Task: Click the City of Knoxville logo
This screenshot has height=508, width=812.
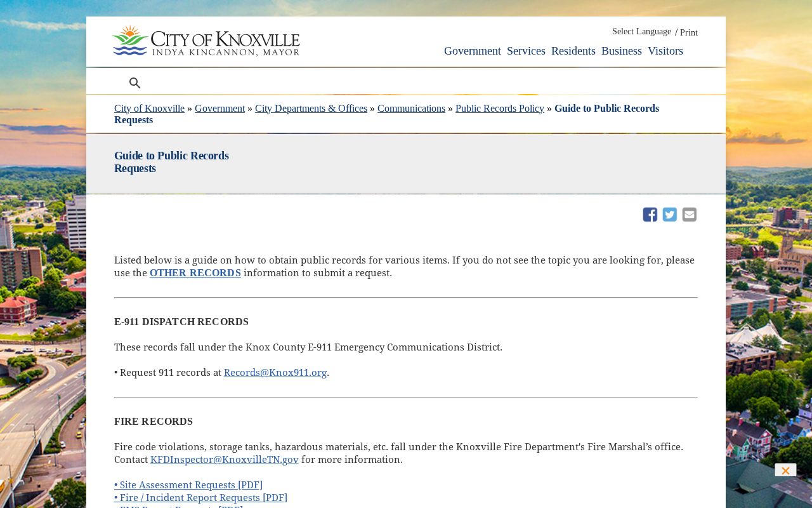Action: (206, 41)
